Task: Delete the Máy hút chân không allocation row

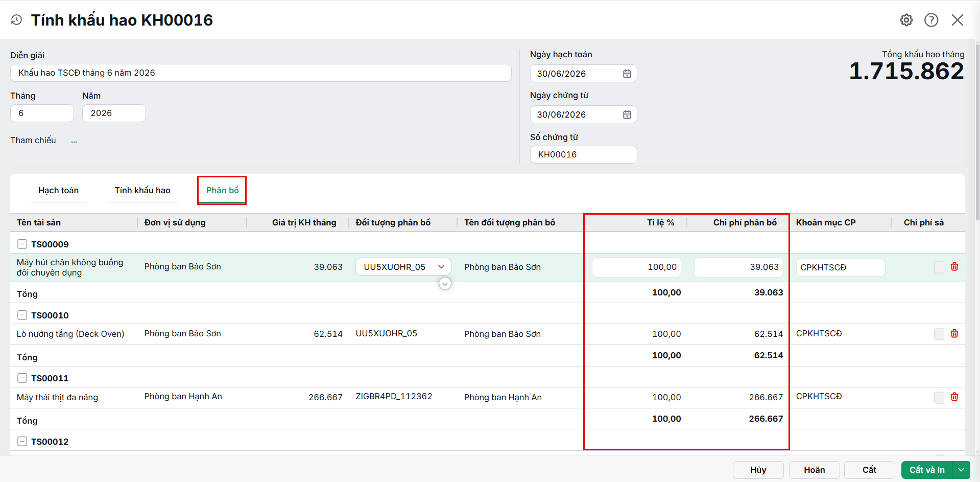Action: [954, 266]
